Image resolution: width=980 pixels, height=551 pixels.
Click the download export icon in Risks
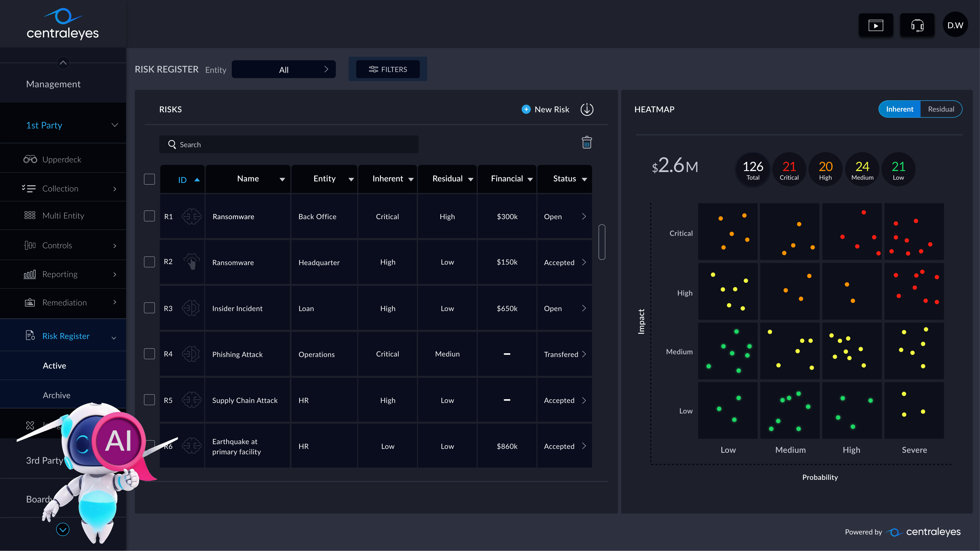click(587, 110)
